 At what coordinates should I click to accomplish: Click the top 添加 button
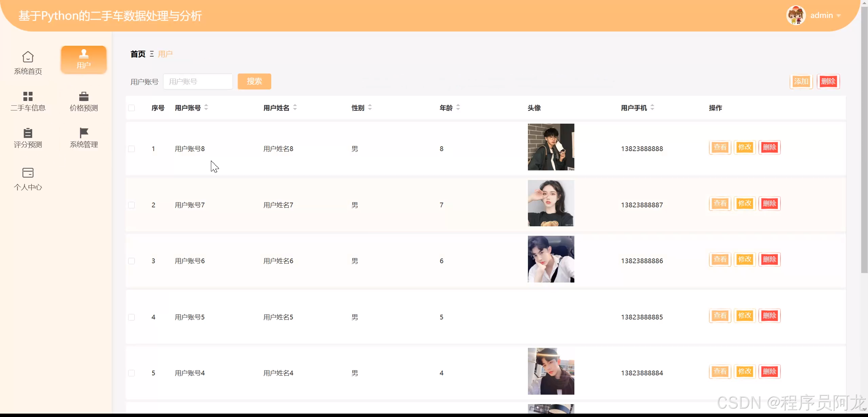[801, 82]
